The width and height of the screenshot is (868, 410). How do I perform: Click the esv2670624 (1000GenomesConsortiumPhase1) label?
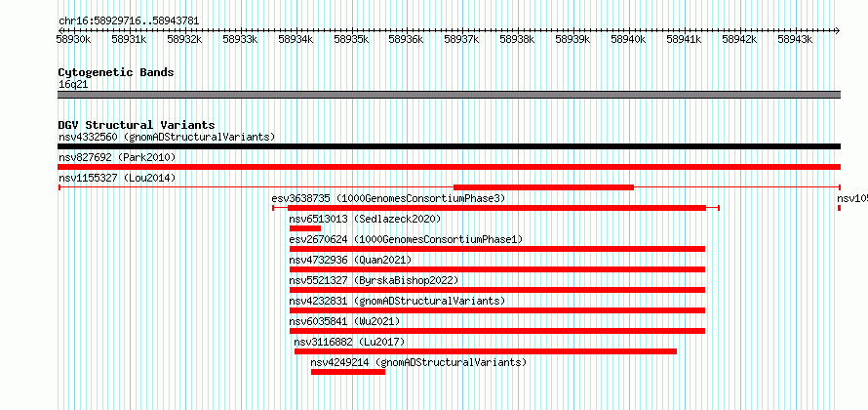[406, 239]
